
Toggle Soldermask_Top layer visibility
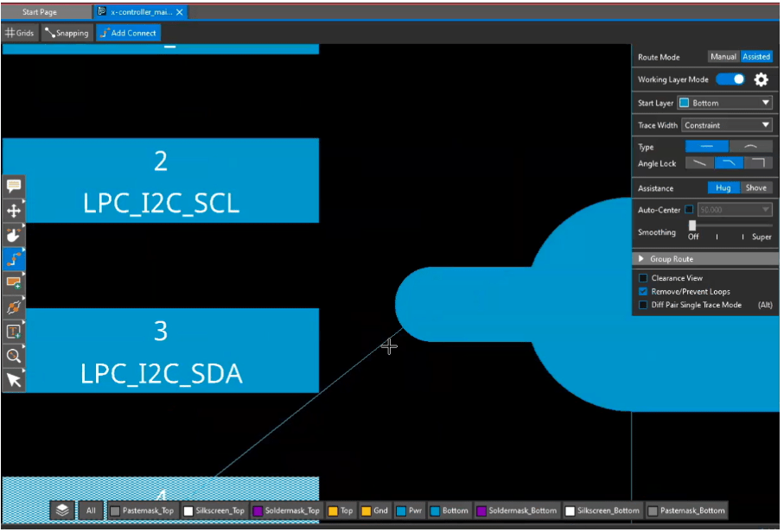coord(286,510)
